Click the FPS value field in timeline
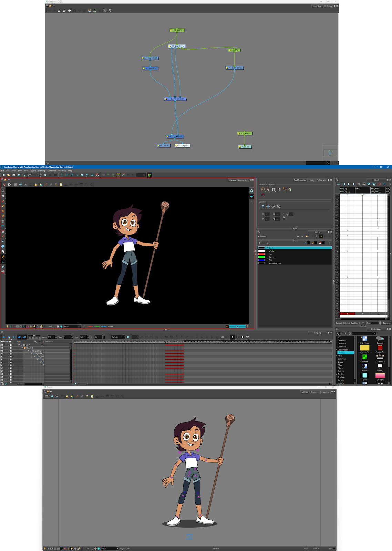 coord(98,337)
